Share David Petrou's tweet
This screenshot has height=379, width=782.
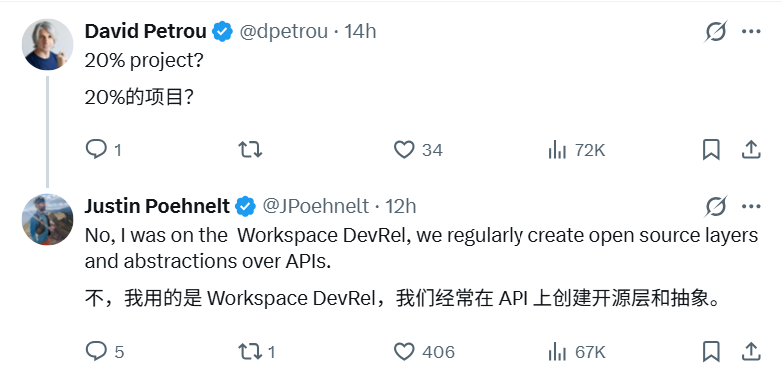[x=751, y=150]
